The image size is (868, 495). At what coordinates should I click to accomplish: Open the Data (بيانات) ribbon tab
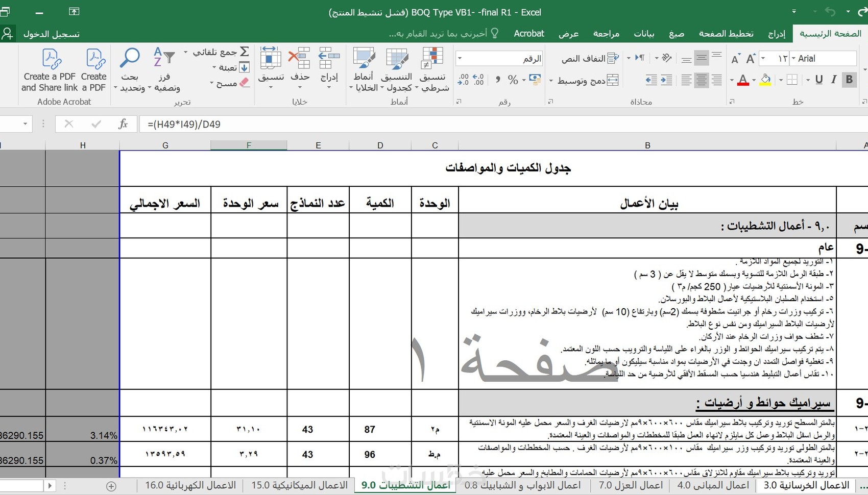pyautogui.click(x=644, y=34)
